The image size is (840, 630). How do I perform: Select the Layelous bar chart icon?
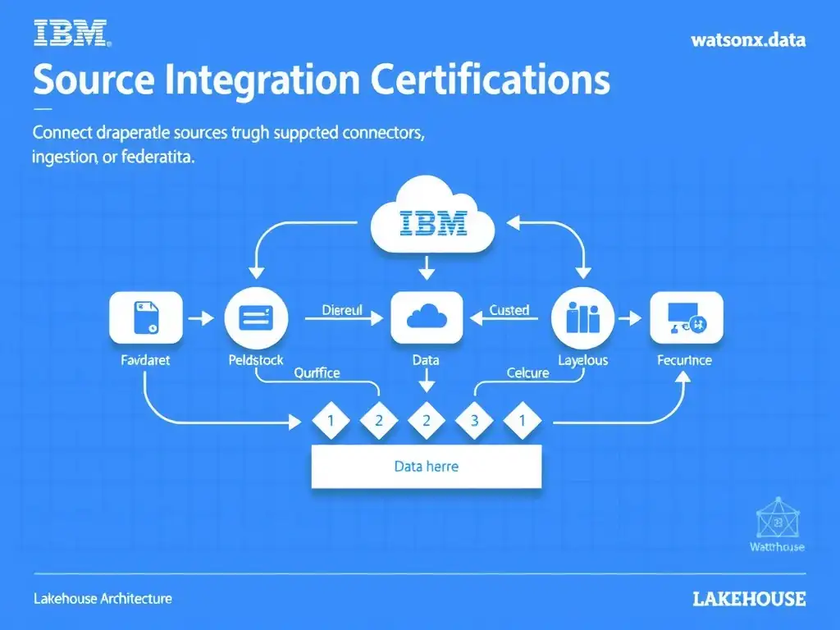click(x=583, y=317)
